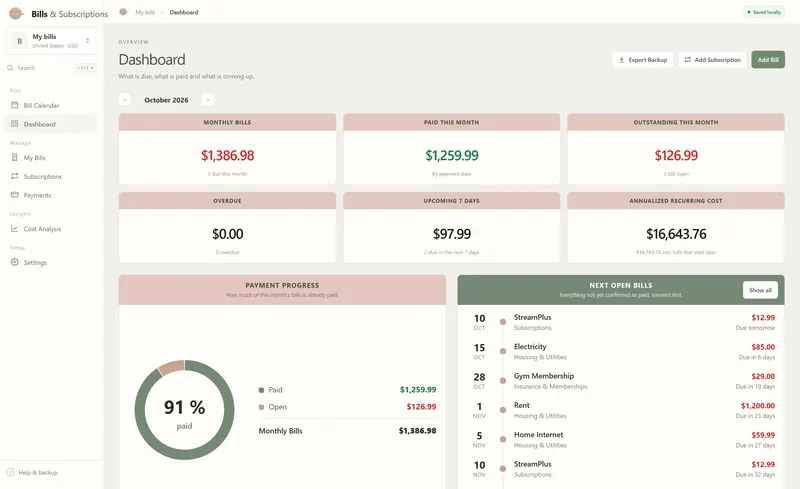Image resolution: width=800 pixels, height=489 pixels.
Task: Click the Upcoming 7 Days $97.99 card
Action: pyautogui.click(x=452, y=227)
